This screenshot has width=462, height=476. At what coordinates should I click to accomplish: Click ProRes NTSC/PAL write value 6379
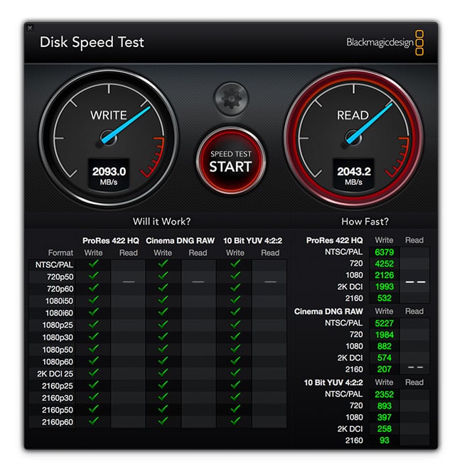pos(385,252)
